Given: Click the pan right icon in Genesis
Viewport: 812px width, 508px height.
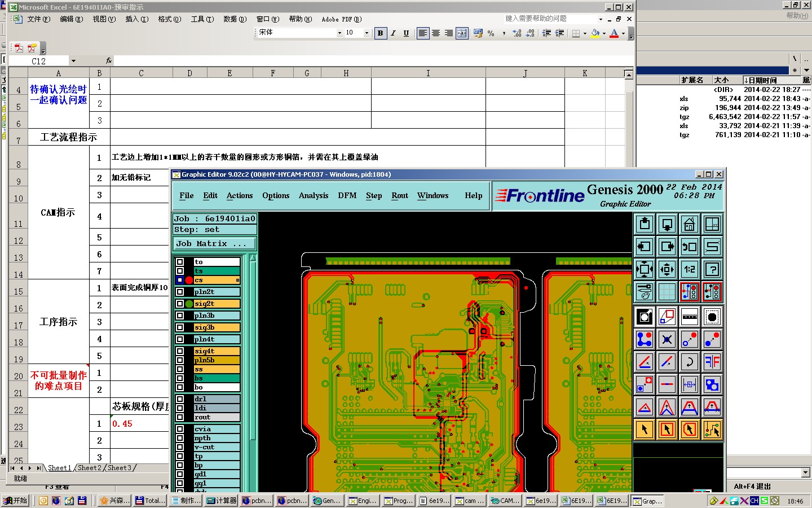Looking at the screenshot, I should pyautogui.click(x=667, y=247).
